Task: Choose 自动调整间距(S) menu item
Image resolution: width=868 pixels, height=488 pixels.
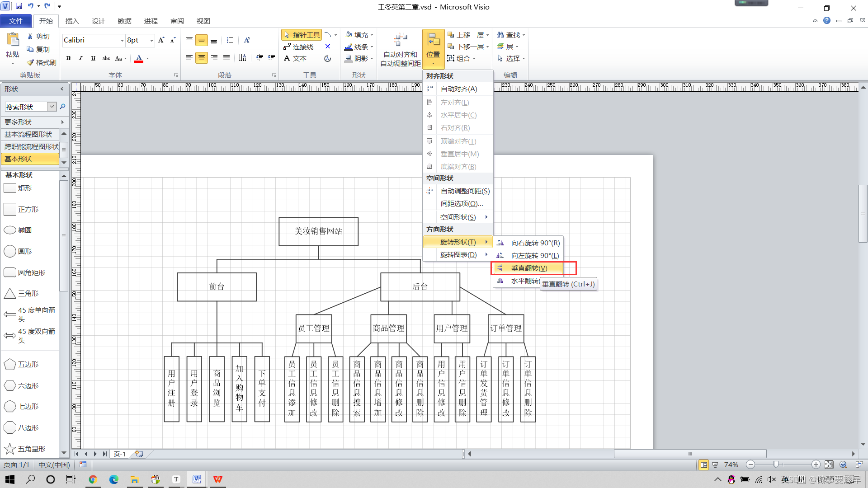Action: (x=458, y=191)
